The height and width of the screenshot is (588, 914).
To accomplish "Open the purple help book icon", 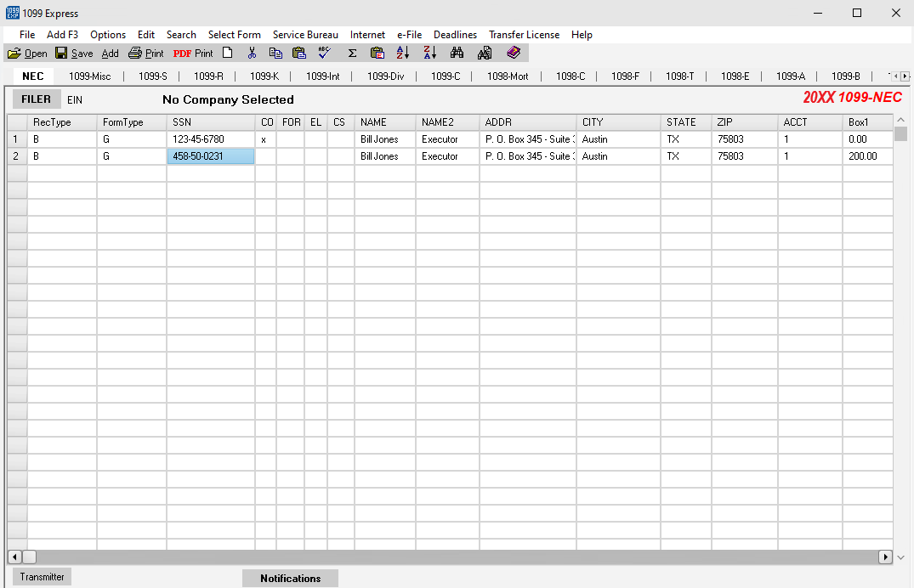I will 514,54.
